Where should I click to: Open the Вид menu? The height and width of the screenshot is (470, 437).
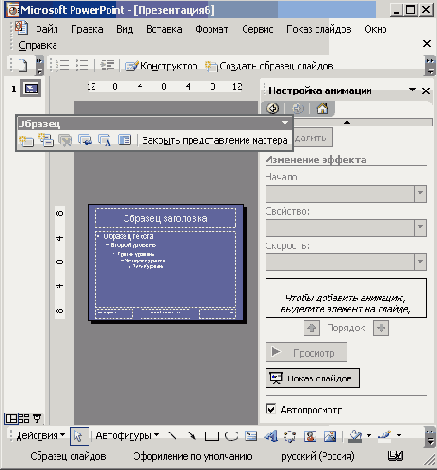(124, 29)
